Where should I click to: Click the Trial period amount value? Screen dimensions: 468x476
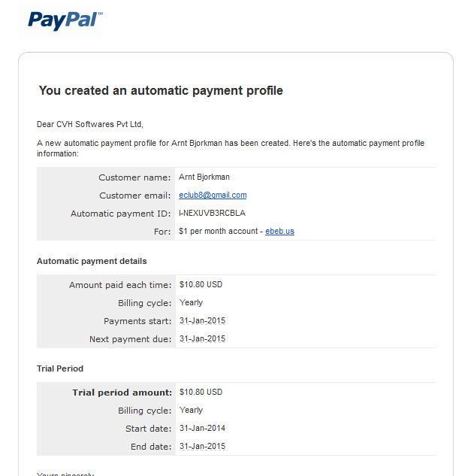201,392
